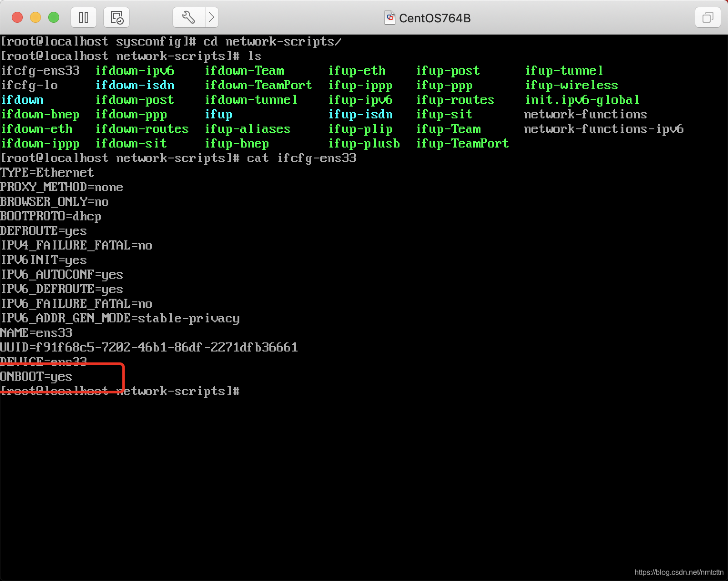728x581 pixels.
Task: Click the NAME=ens33 line
Action: (36, 333)
